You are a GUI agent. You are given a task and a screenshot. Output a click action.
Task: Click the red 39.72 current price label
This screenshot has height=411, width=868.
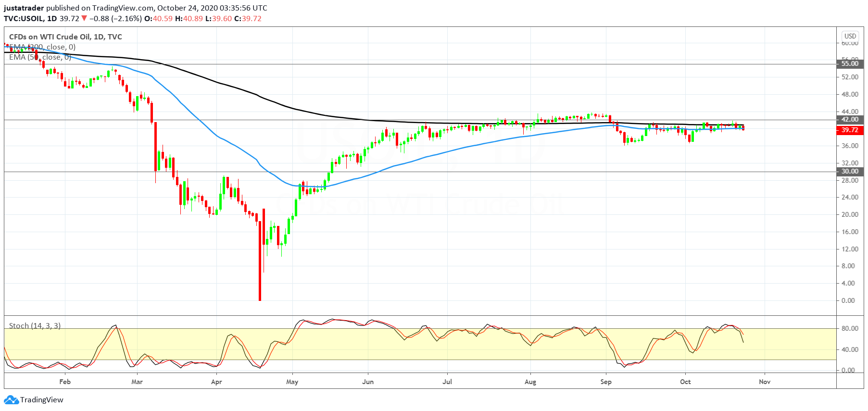pos(850,130)
